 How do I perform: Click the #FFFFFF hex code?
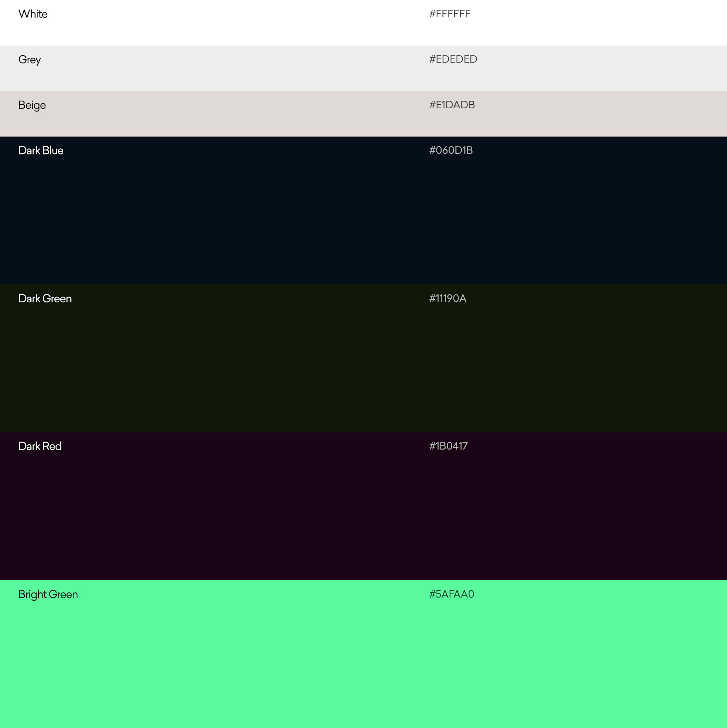[x=450, y=14]
